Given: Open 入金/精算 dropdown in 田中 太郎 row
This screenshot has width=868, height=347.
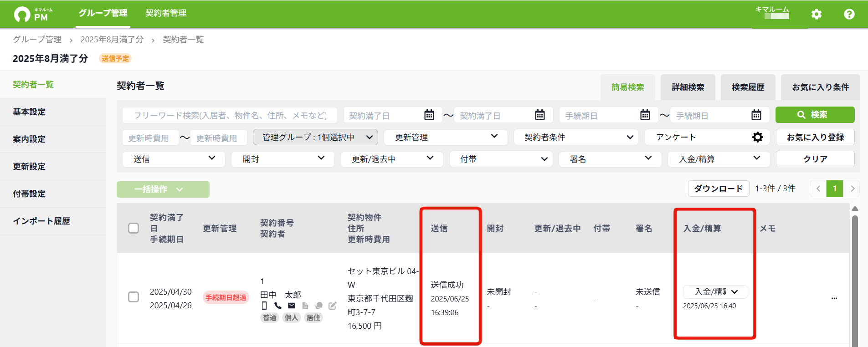Looking at the screenshot, I should [x=715, y=291].
